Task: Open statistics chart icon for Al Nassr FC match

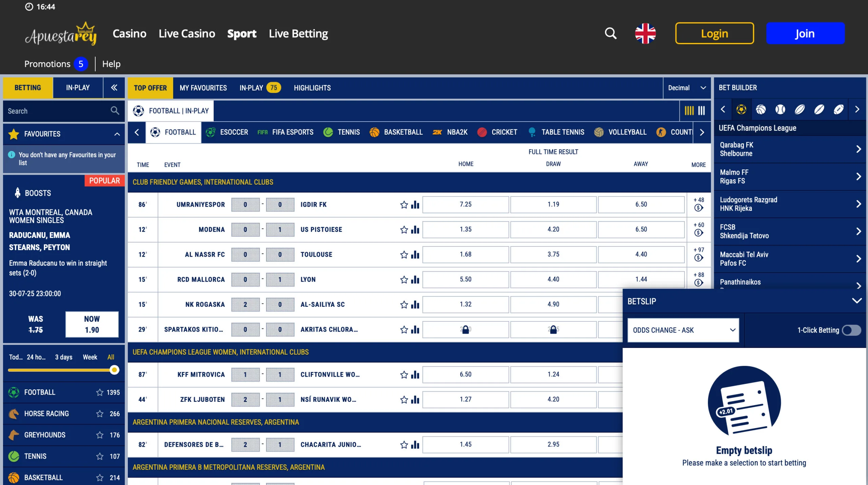Action: (415, 254)
